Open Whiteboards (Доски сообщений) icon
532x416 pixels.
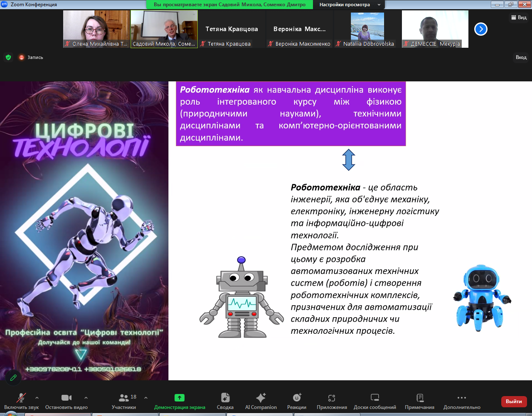[374, 398]
